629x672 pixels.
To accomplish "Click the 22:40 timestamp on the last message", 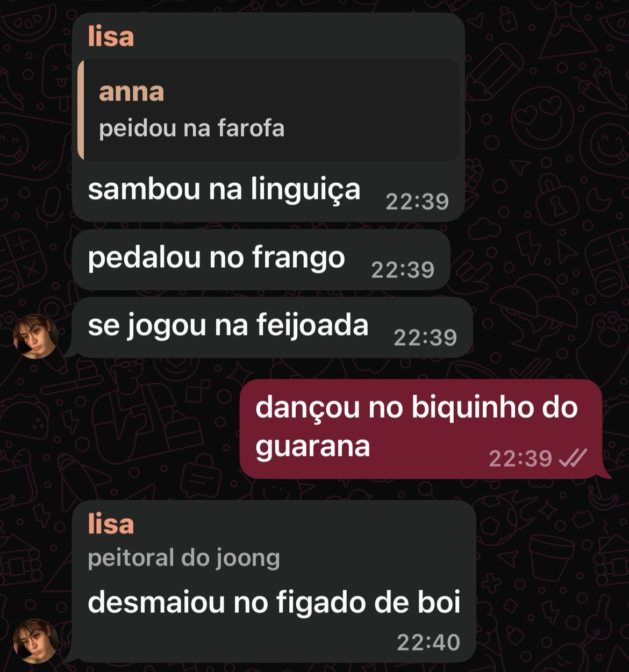I will (x=428, y=642).
